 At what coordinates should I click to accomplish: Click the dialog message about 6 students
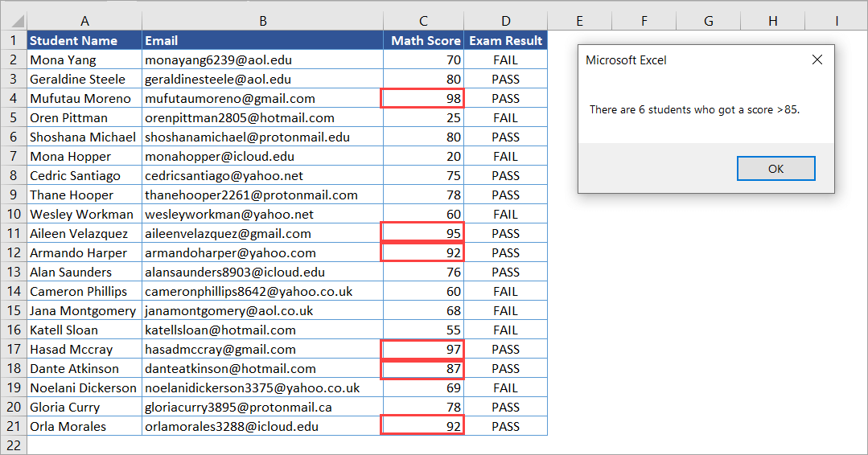click(695, 109)
